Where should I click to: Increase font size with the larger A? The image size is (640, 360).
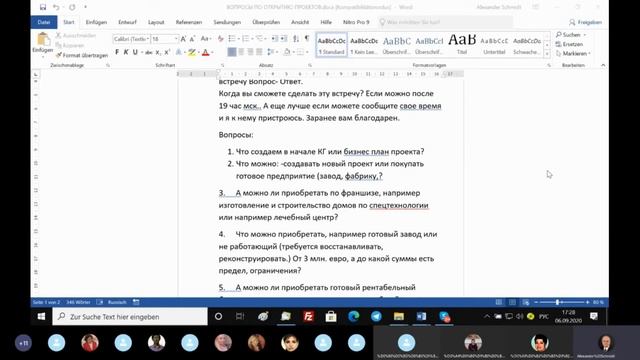click(183, 39)
